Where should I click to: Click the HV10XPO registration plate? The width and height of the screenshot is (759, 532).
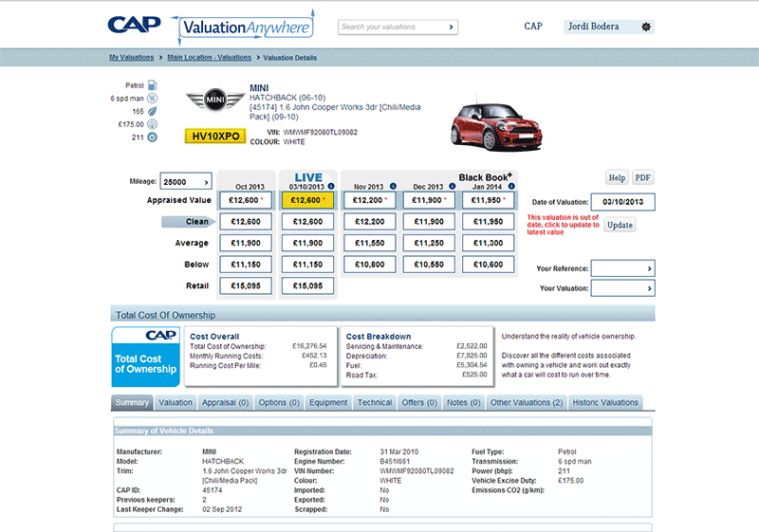pyautogui.click(x=215, y=137)
